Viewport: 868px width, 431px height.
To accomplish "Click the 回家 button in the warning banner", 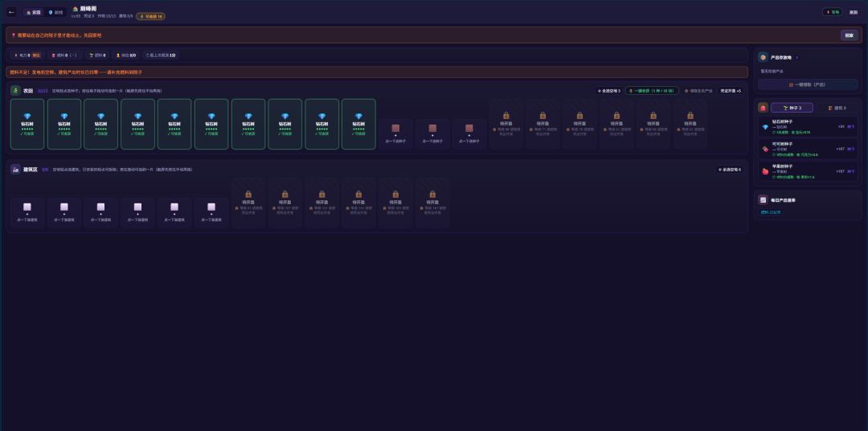I will [x=850, y=35].
